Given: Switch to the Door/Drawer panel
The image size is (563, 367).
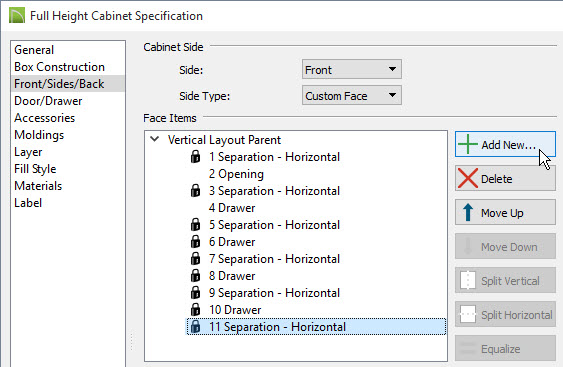Looking at the screenshot, I should pyautogui.click(x=48, y=101).
